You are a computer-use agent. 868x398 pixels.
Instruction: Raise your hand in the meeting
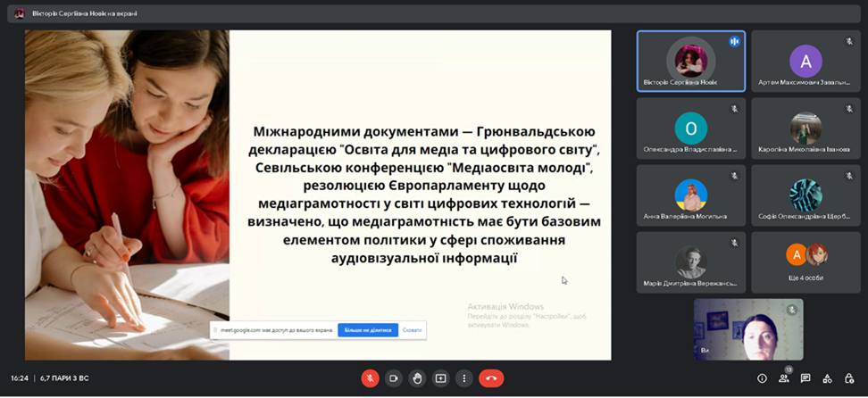(x=417, y=378)
